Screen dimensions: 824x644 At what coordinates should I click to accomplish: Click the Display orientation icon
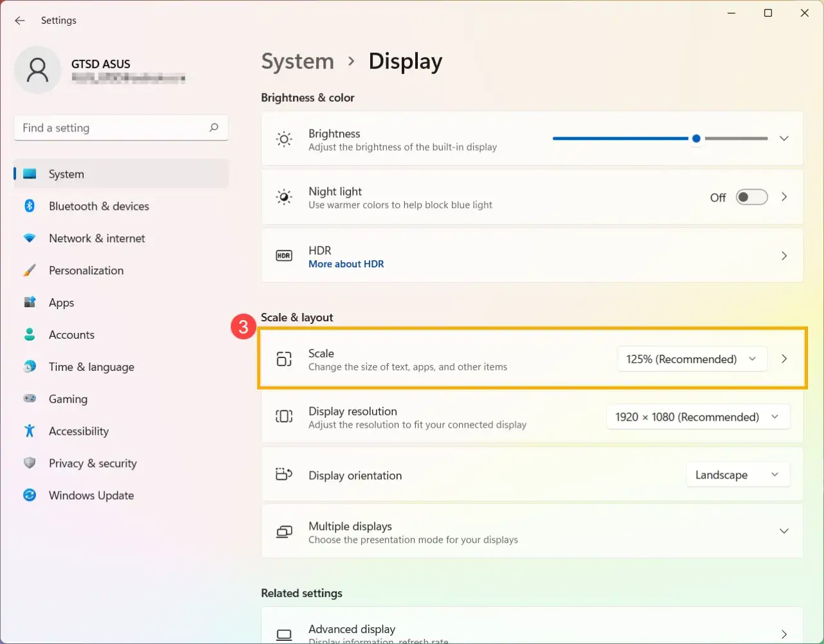coord(284,475)
